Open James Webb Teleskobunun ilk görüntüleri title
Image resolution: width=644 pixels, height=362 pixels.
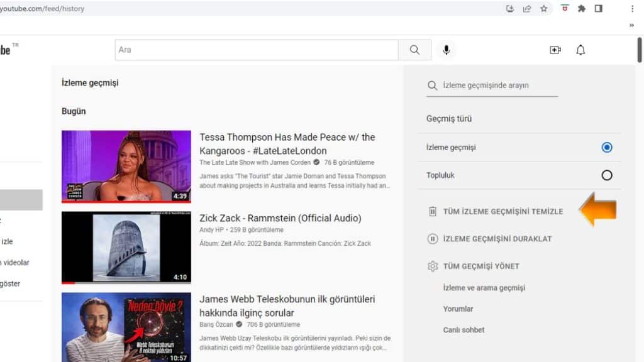[287, 306]
